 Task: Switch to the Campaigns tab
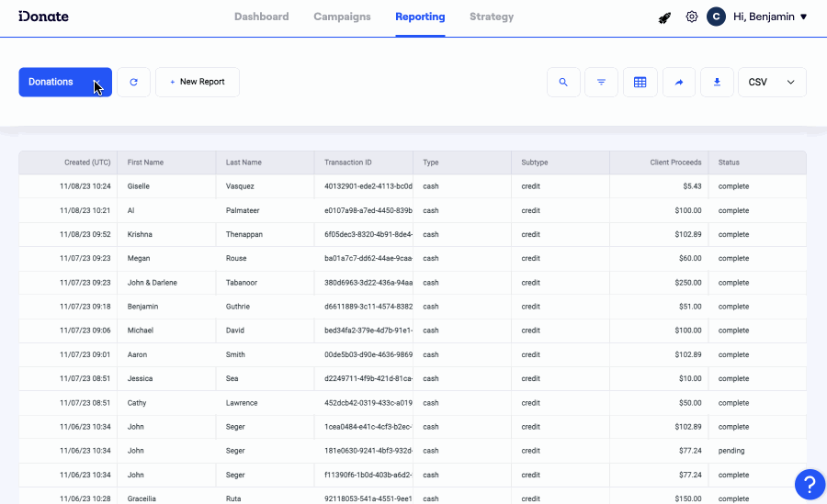[x=343, y=17]
